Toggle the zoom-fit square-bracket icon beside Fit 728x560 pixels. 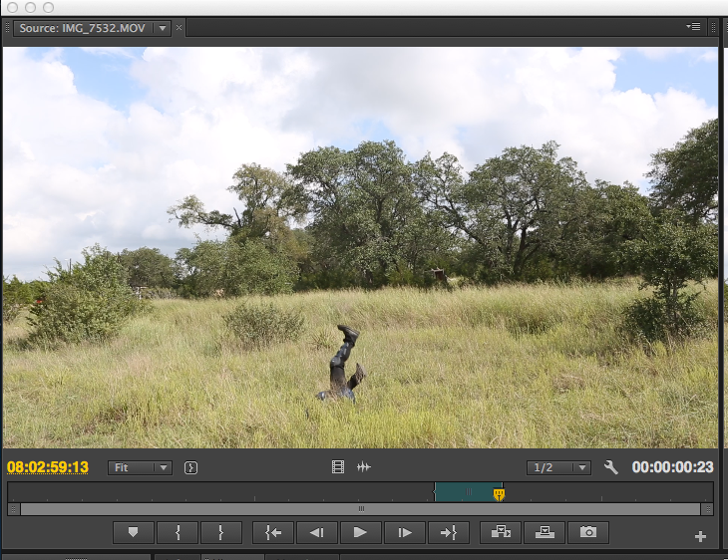(x=190, y=467)
